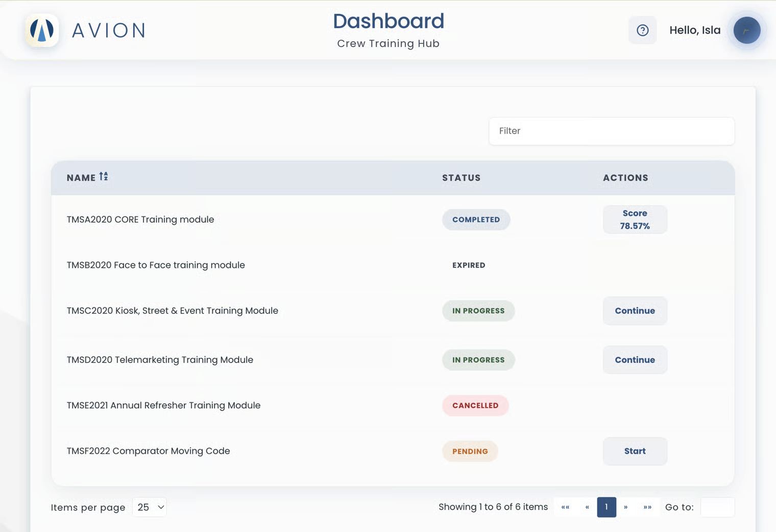Viewport: 776px width, 532px height.
Task: Click the Cancelled status badge
Action: pos(475,405)
